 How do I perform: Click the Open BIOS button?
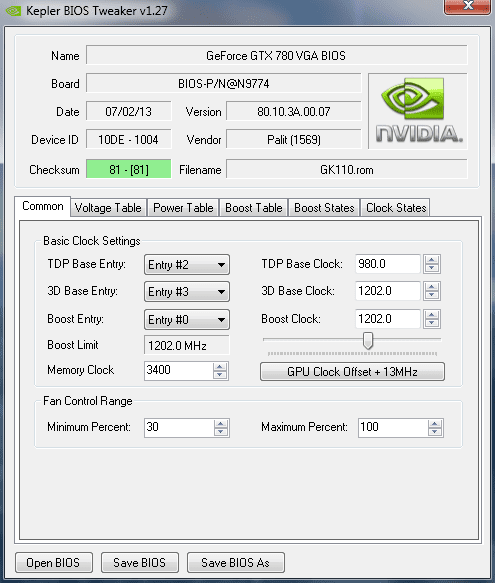[x=54, y=563]
